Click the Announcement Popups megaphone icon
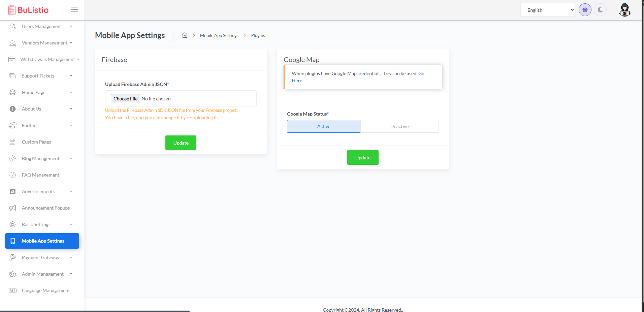This screenshot has height=312, width=644. [12, 208]
